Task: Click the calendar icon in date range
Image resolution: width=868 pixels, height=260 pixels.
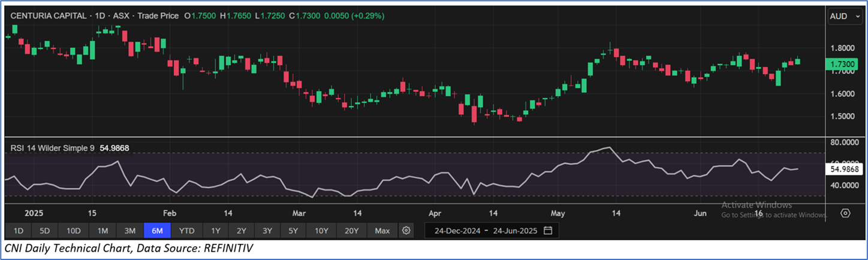Action: (548, 231)
